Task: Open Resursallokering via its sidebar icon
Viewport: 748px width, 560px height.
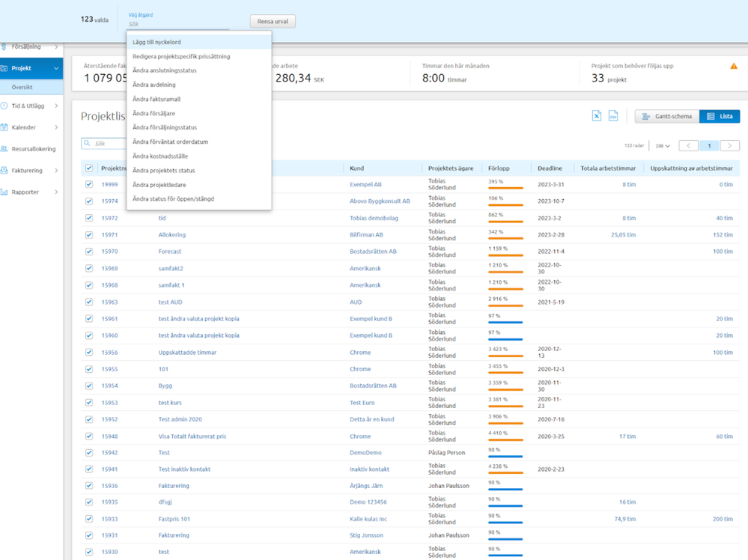Action: point(4,149)
